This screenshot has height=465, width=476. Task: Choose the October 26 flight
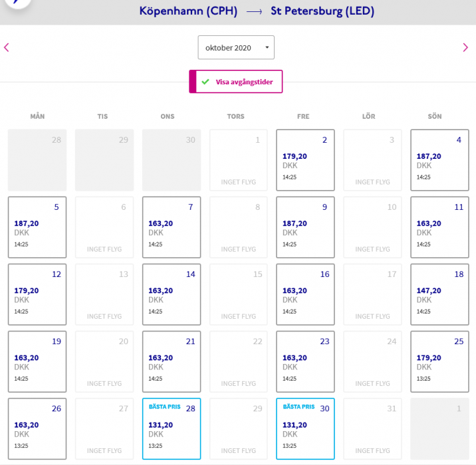pyautogui.click(x=37, y=428)
